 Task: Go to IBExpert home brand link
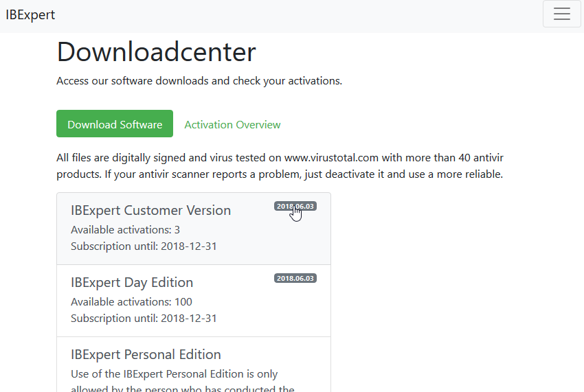30,14
